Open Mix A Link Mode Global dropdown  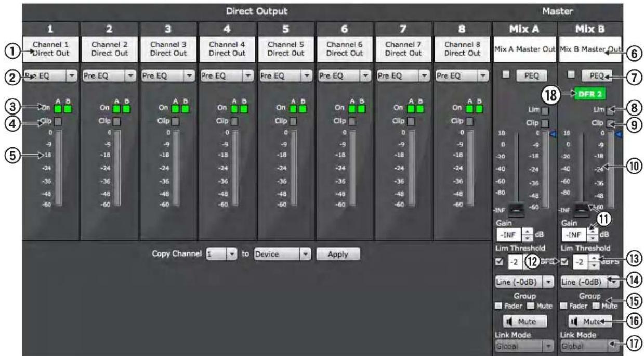click(x=524, y=346)
